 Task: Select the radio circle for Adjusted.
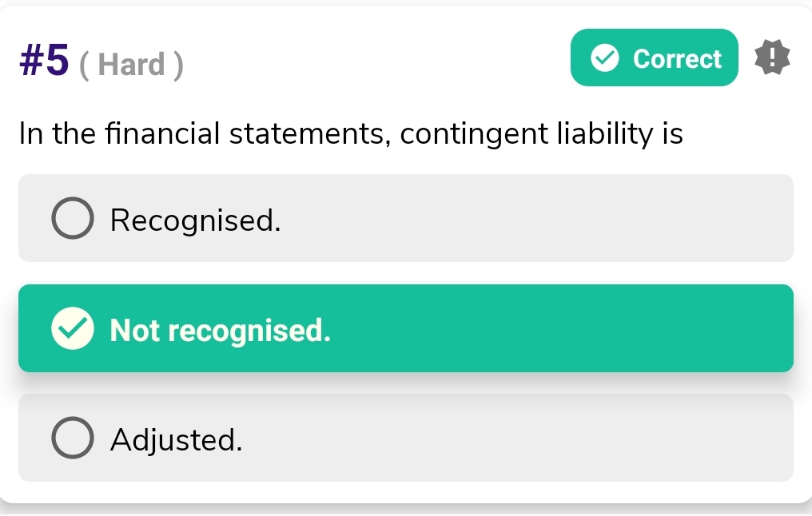(72, 439)
